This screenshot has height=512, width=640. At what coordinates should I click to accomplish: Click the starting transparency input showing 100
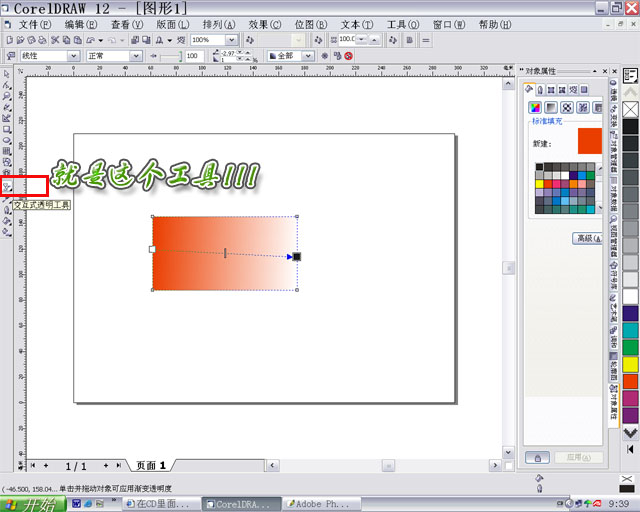tap(194, 56)
